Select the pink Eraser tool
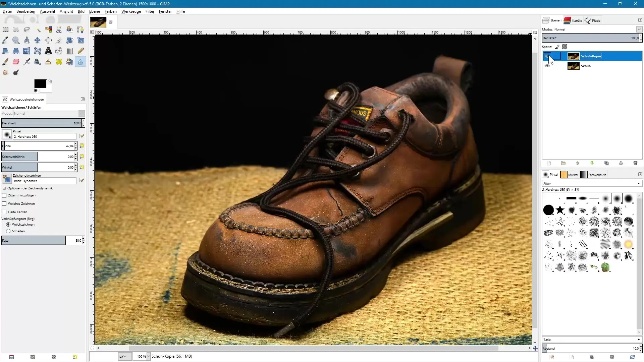Image resolution: width=644 pixels, height=362 pixels. coord(16,62)
